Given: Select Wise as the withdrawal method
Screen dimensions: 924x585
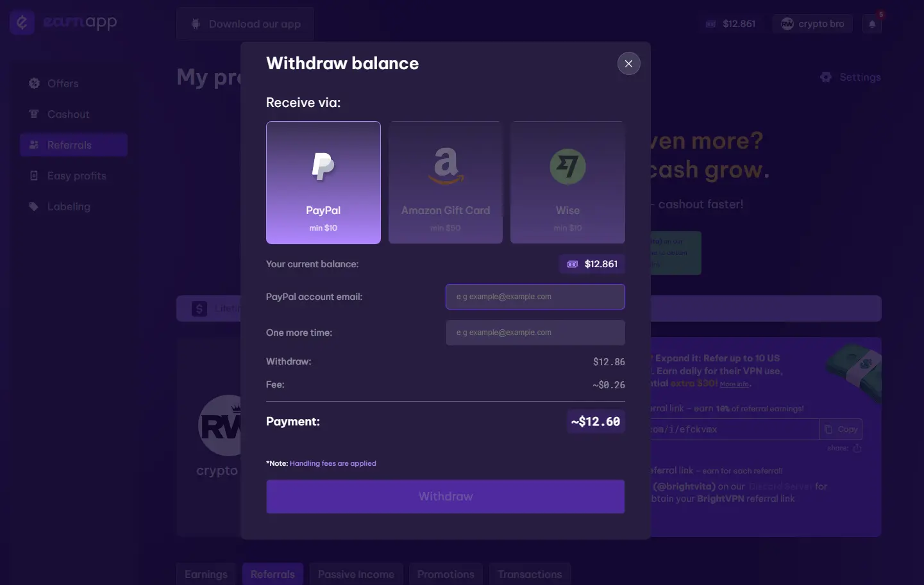Looking at the screenshot, I should pos(567,183).
